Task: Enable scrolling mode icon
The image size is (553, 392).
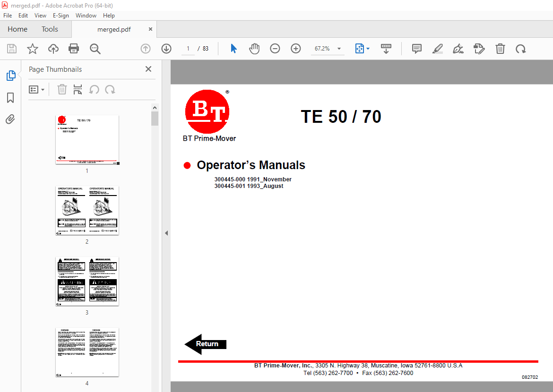Action: (x=386, y=49)
